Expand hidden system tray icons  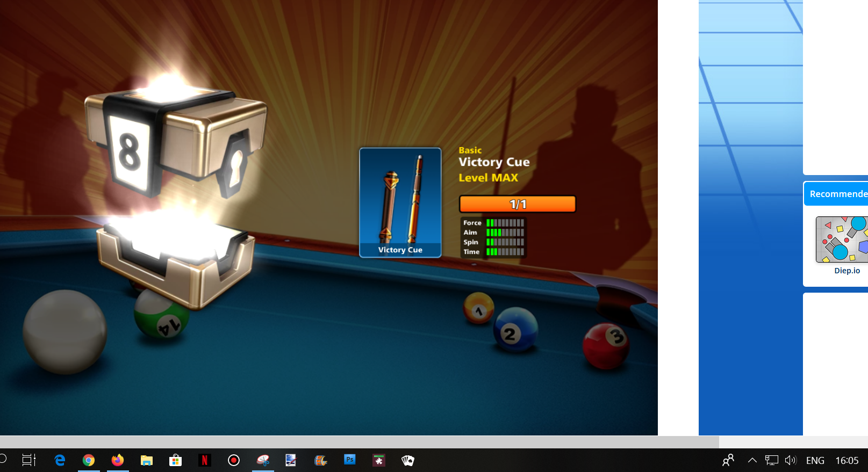click(752, 460)
